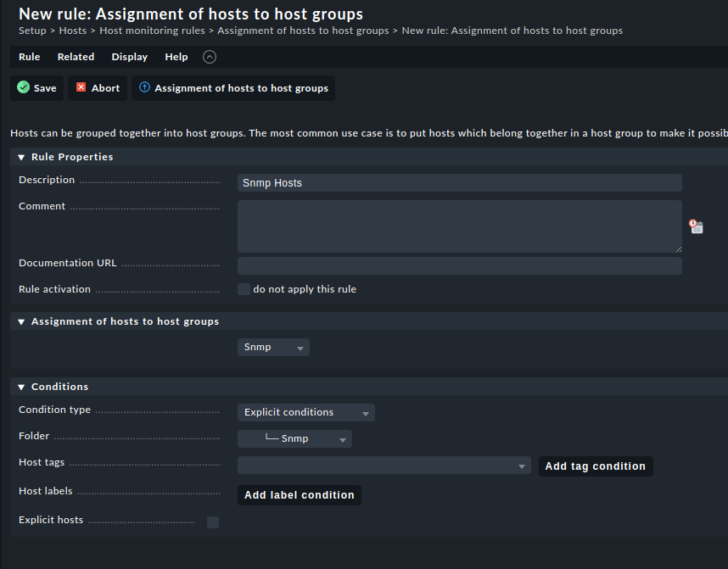The image size is (728, 569).
Task: Click the comment timestamp insert icon
Action: (696, 226)
